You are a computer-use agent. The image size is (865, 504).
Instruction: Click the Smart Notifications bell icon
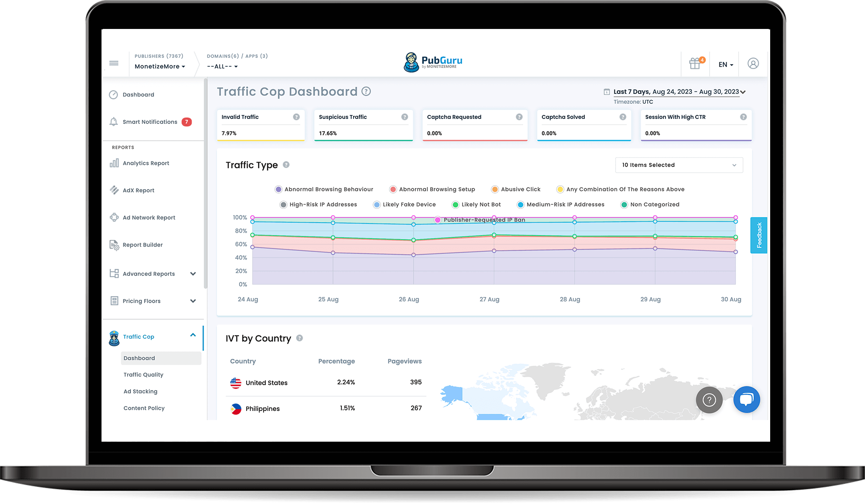pos(114,122)
